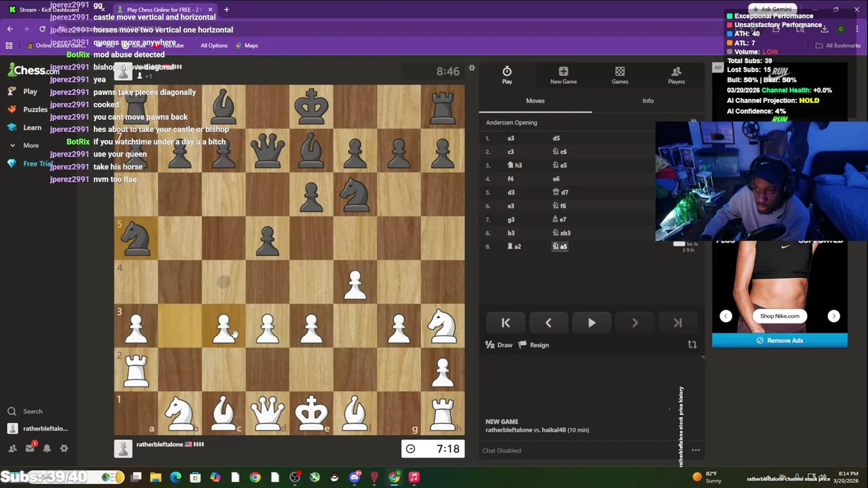Open the friends icon in sidebar footer
Viewport: 868px width, 488px height.
coord(12,448)
